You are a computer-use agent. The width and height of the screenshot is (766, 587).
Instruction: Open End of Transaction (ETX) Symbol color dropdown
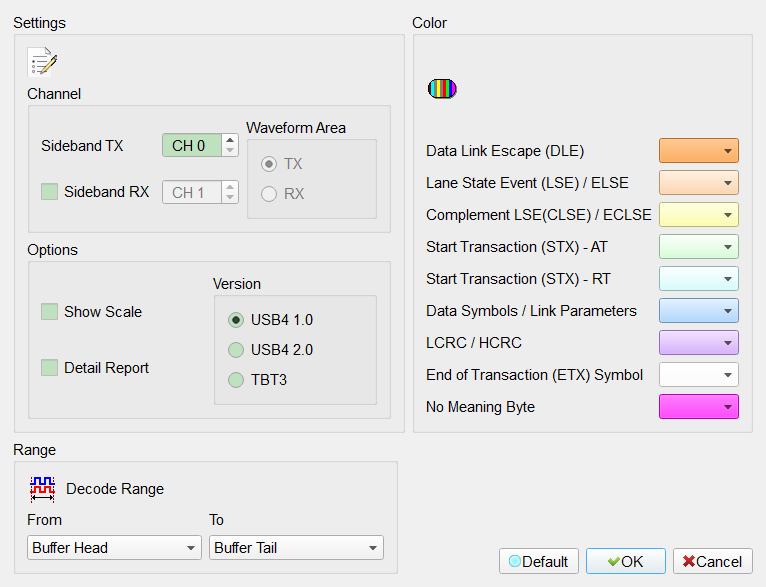699,375
